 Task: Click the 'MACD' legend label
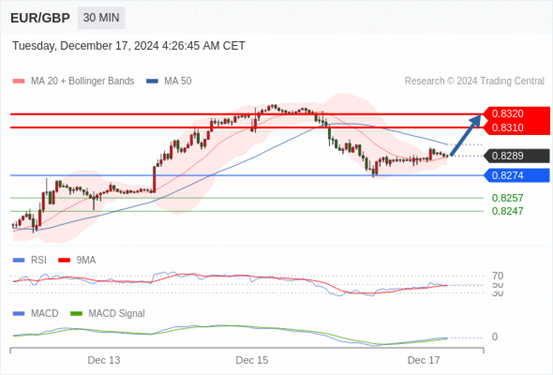(44, 313)
